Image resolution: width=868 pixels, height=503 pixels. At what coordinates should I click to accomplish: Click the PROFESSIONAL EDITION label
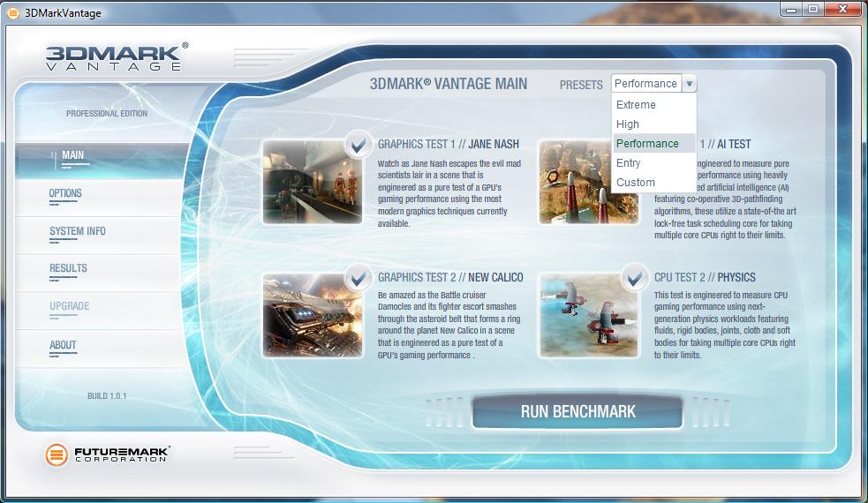(107, 114)
